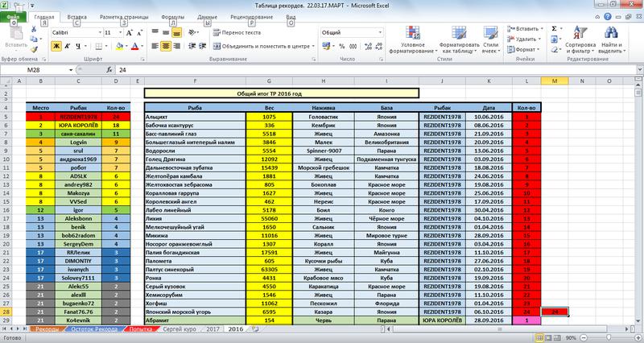Open text orientation options

click(x=193, y=32)
